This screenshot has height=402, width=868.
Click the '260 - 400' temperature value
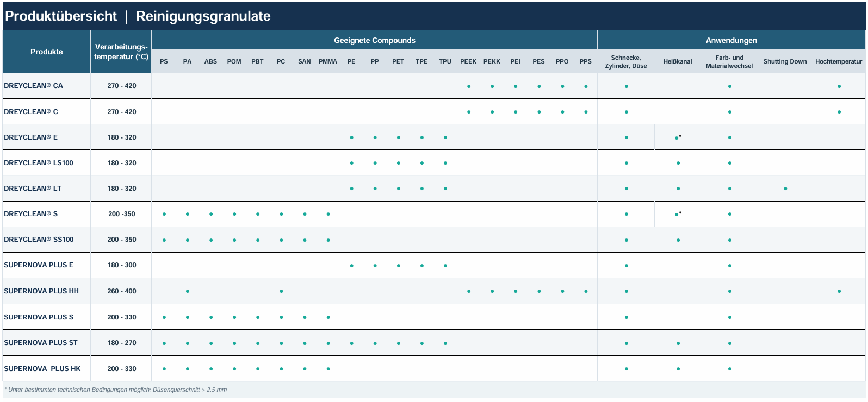tap(122, 291)
